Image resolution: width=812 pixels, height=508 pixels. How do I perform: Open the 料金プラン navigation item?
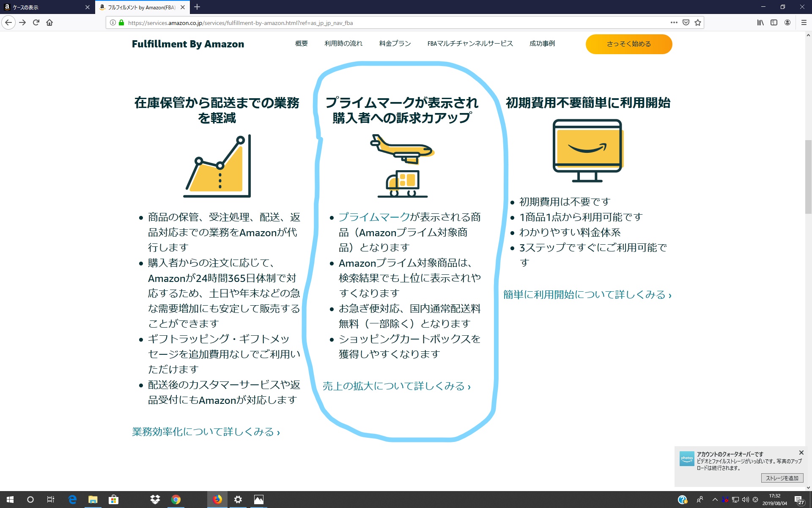click(395, 44)
